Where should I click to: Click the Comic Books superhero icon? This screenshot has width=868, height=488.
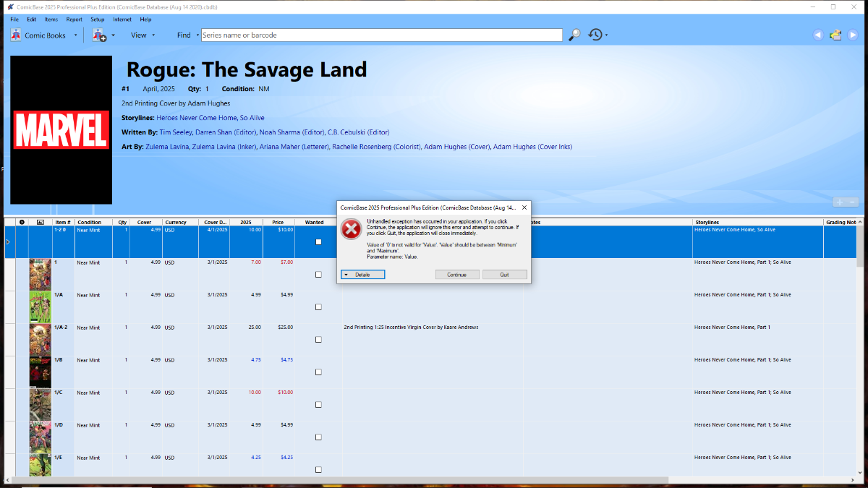15,35
